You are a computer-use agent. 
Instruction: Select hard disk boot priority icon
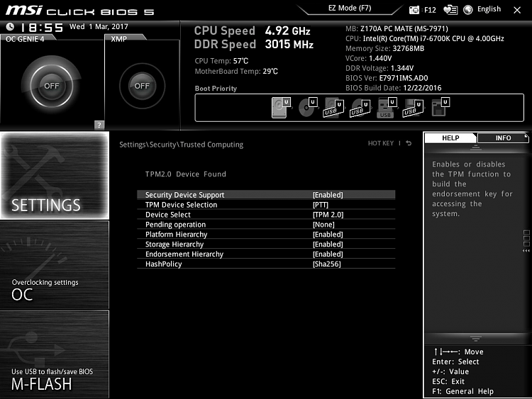point(281,108)
